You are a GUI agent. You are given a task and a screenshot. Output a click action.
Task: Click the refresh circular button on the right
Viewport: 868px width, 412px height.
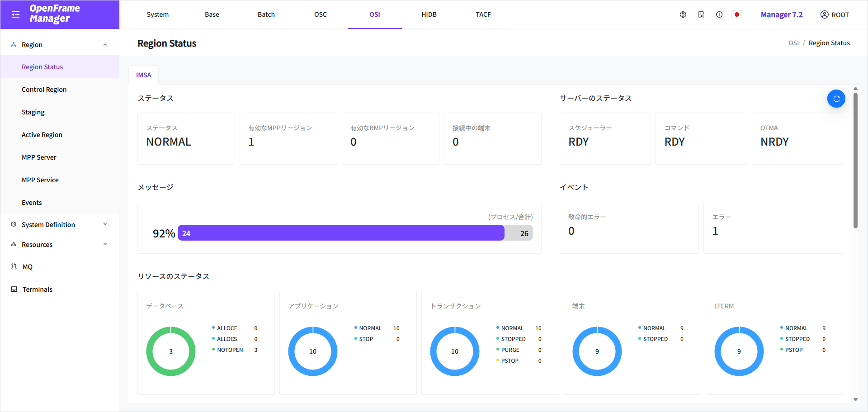[x=836, y=98]
